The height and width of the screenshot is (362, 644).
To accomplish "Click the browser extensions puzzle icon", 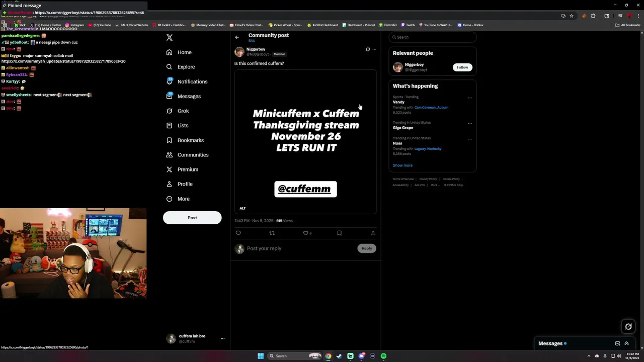I will pos(593,16).
